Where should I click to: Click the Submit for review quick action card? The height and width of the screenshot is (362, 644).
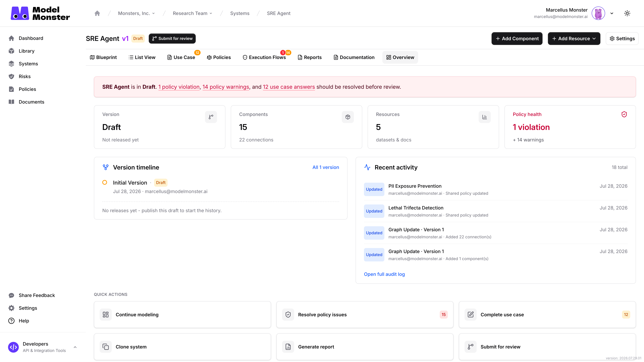click(547, 347)
